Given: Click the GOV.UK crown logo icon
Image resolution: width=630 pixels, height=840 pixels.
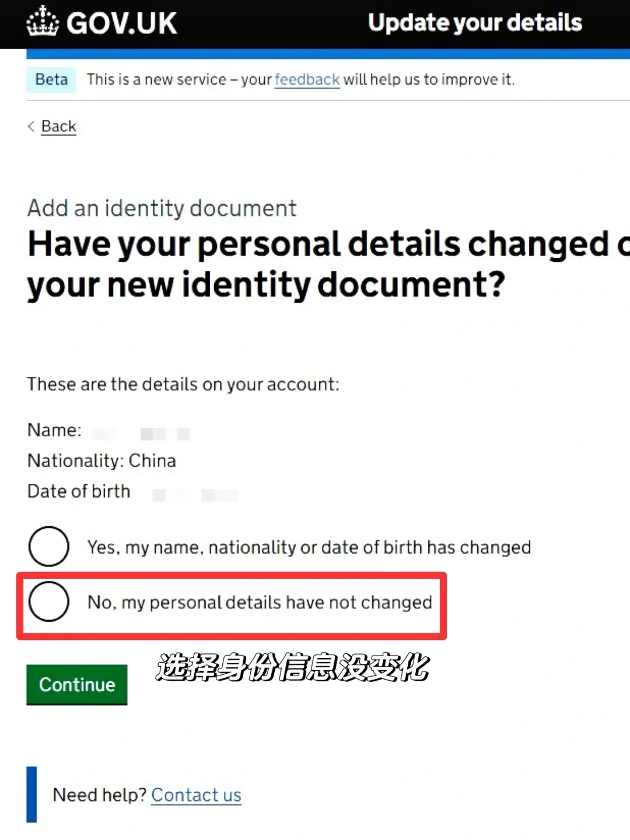Looking at the screenshot, I should [x=43, y=22].
